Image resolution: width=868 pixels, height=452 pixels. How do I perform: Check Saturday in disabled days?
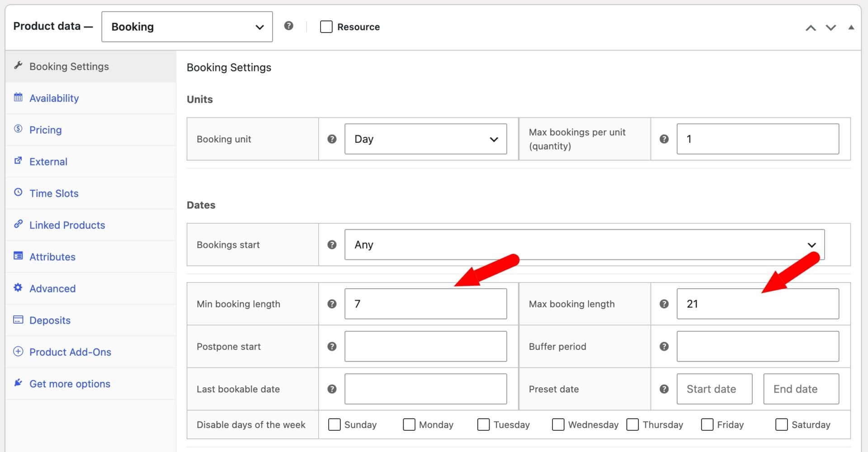[x=782, y=424]
